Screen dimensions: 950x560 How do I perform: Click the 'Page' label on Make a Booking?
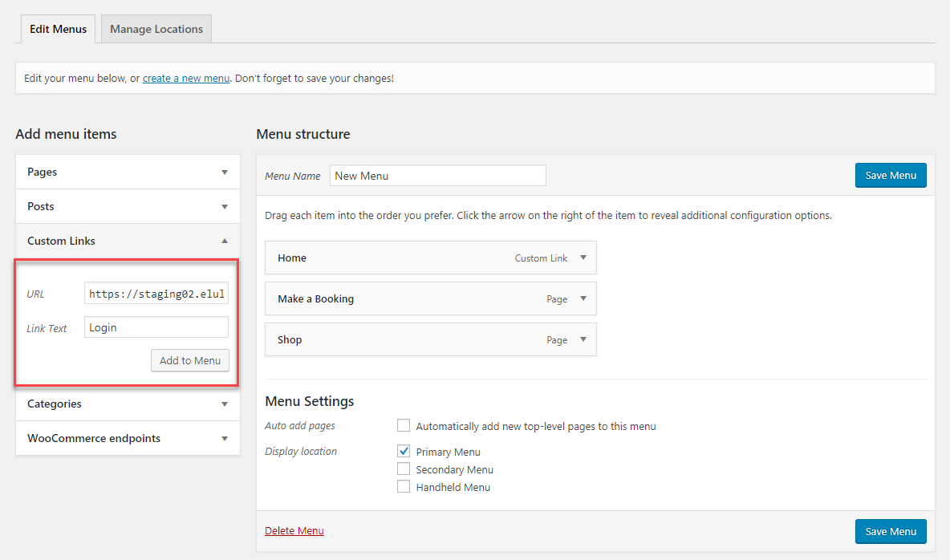[557, 299]
